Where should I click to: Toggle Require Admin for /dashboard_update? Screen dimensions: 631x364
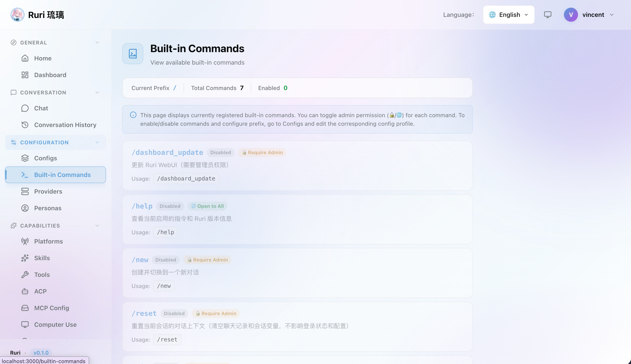262,152
